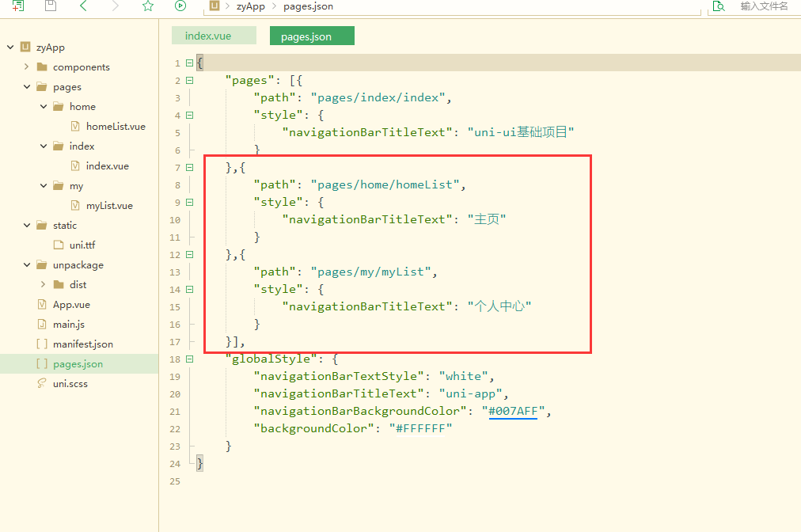Image resolution: width=801 pixels, height=532 pixels.
Task: Create a new file via the toolbar icon
Action: point(17,6)
